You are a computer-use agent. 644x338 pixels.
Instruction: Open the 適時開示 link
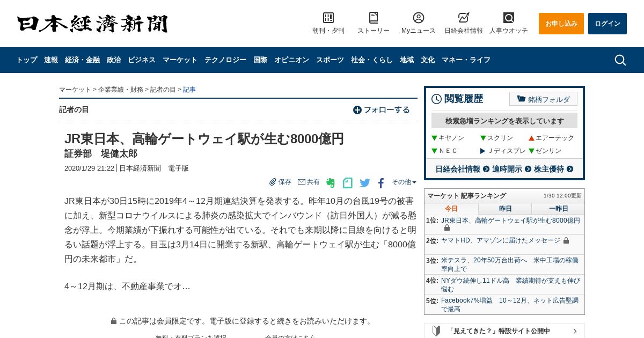pyautogui.click(x=507, y=169)
